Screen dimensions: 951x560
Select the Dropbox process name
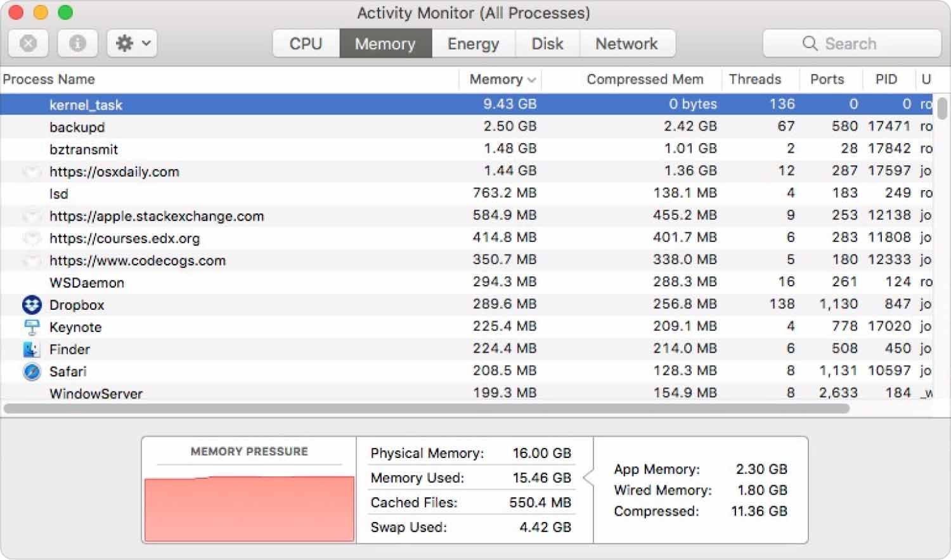pos(77,305)
